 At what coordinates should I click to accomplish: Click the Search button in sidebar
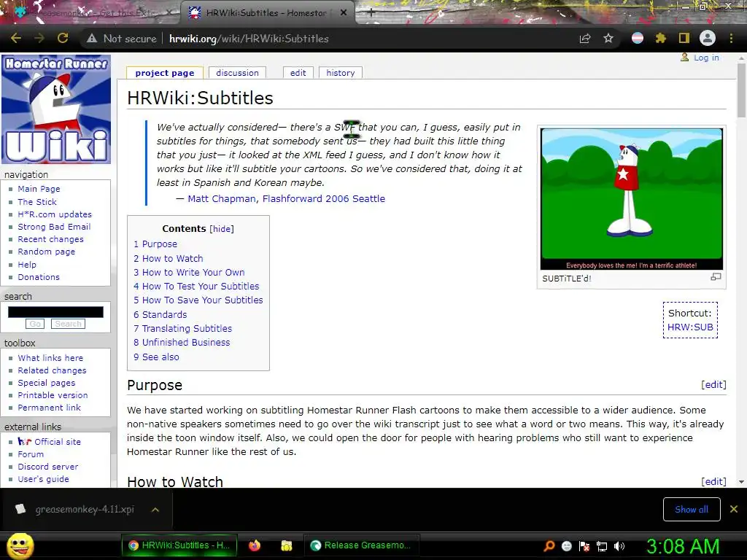(68, 324)
